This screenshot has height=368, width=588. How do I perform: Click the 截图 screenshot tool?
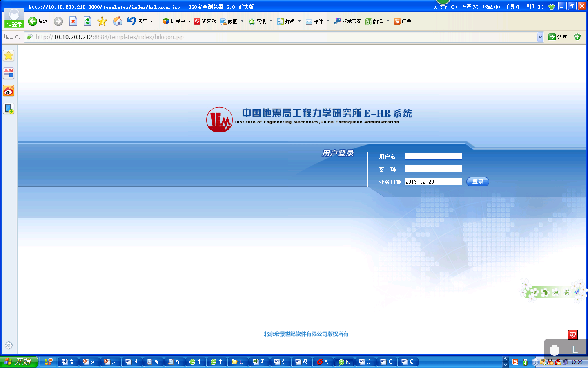(x=229, y=21)
